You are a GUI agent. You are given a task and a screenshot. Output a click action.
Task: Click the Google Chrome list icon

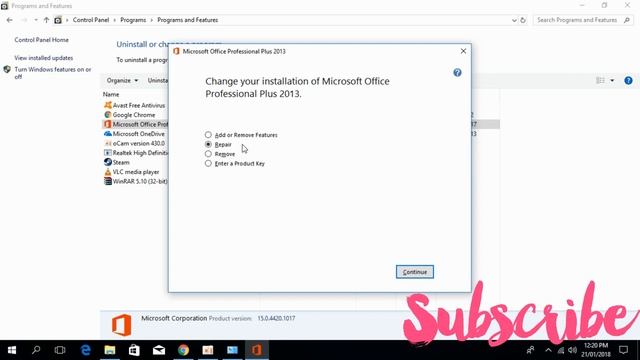[x=108, y=115]
